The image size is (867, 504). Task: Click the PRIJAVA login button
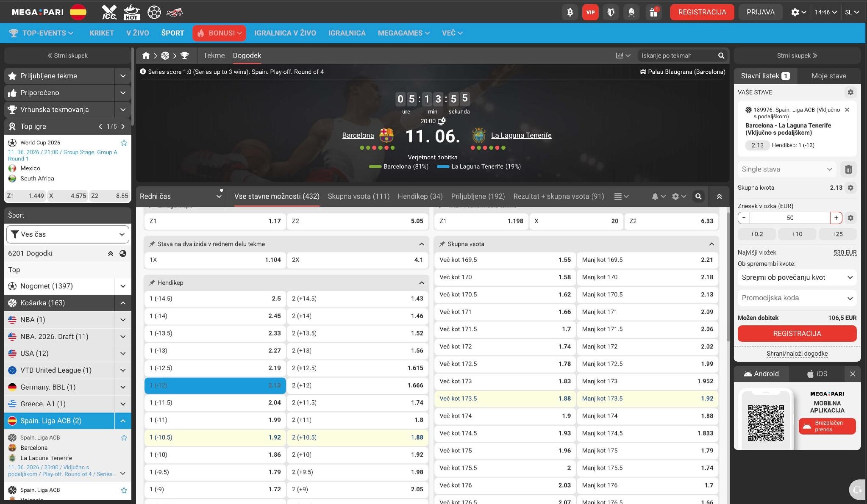pos(760,12)
